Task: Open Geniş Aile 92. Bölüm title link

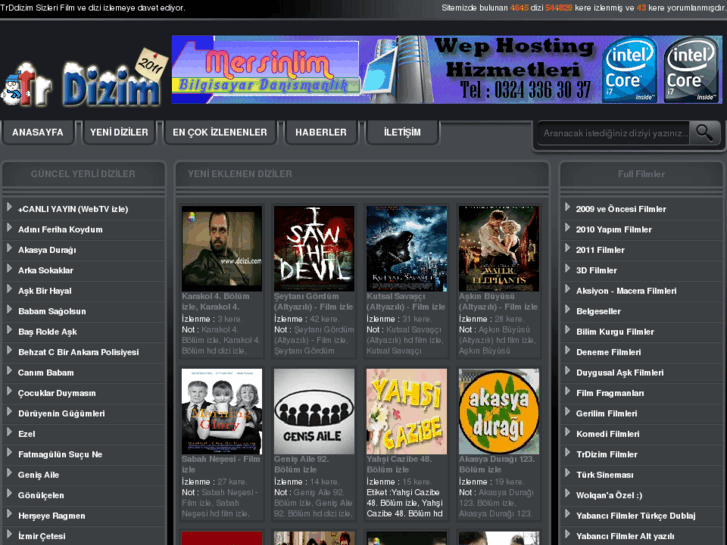Action: tap(301, 464)
